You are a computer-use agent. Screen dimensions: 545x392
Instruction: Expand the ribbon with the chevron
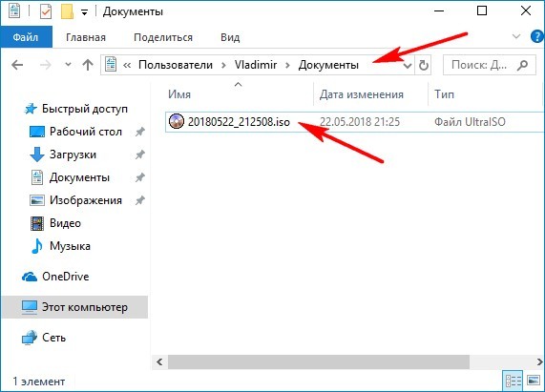[516, 36]
